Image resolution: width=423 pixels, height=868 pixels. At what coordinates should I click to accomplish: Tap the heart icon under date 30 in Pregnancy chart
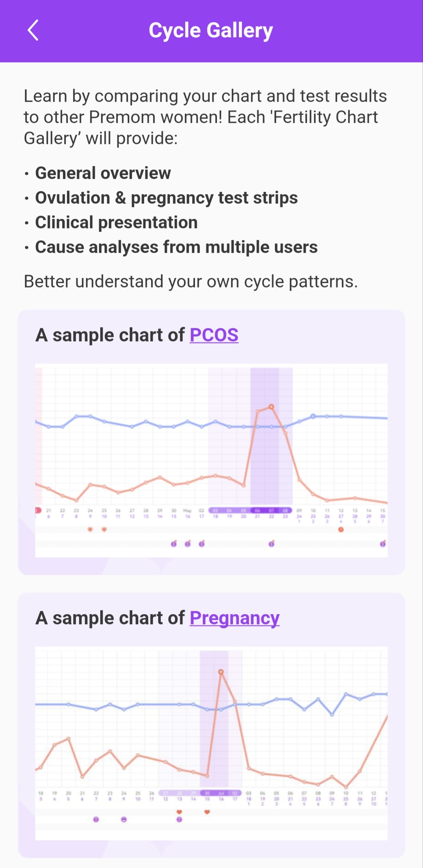click(207, 812)
